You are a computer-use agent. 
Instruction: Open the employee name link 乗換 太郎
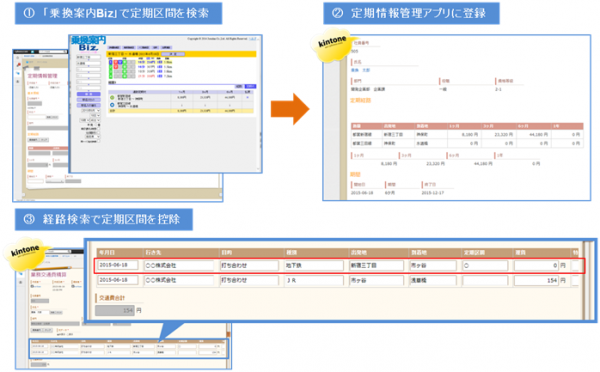pyautogui.click(x=360, y=70)
